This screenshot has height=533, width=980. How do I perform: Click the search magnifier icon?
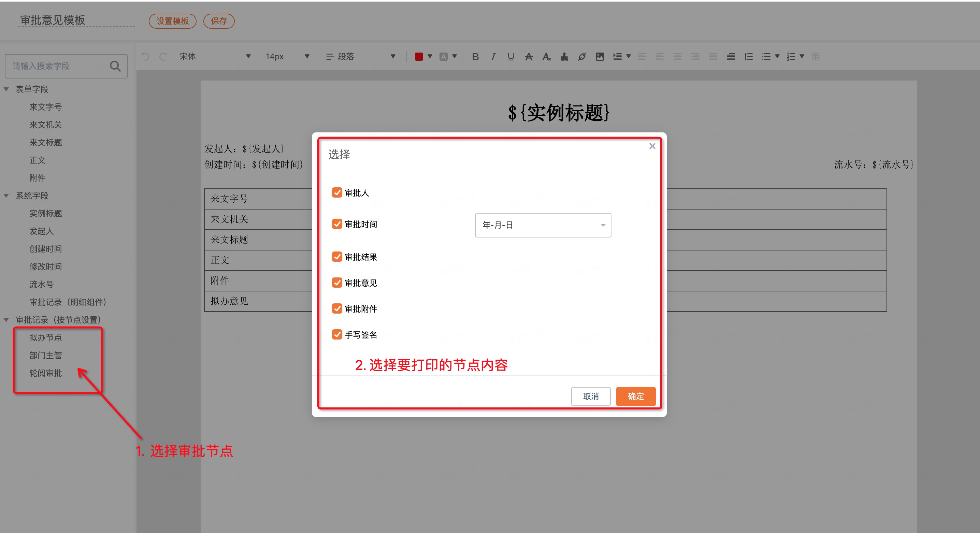pos(115,66)
